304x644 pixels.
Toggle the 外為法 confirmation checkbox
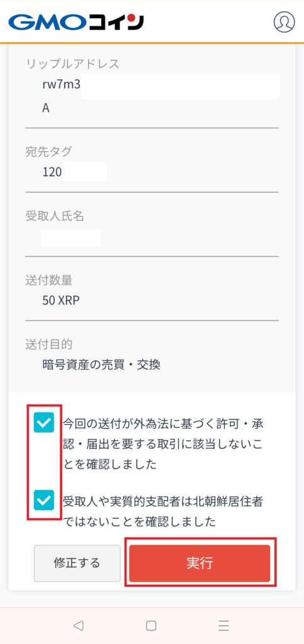tap(44, 423)
